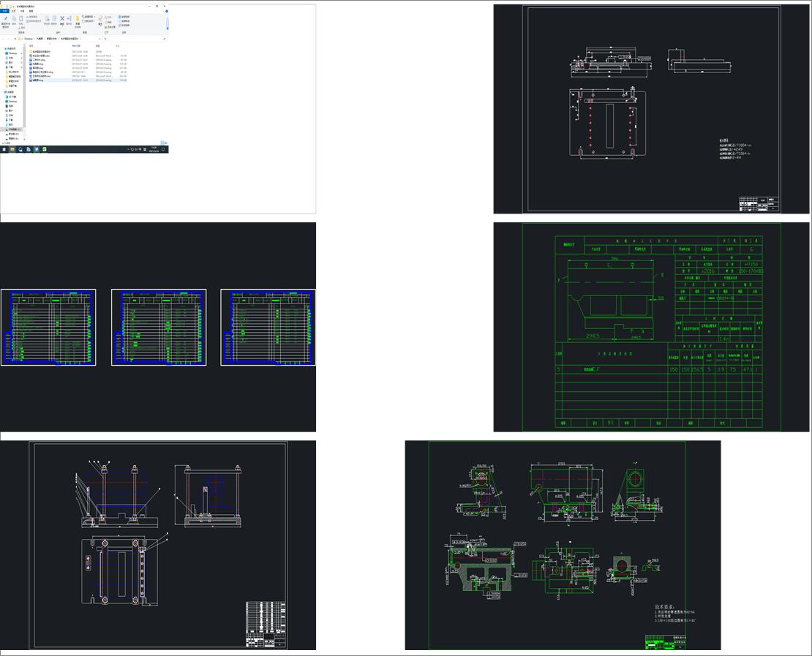Image resolution: width=812 pixels, height=656 pixels.
Task: Expand the New item dropdown in the ribbon
Action: click(89, 17)
